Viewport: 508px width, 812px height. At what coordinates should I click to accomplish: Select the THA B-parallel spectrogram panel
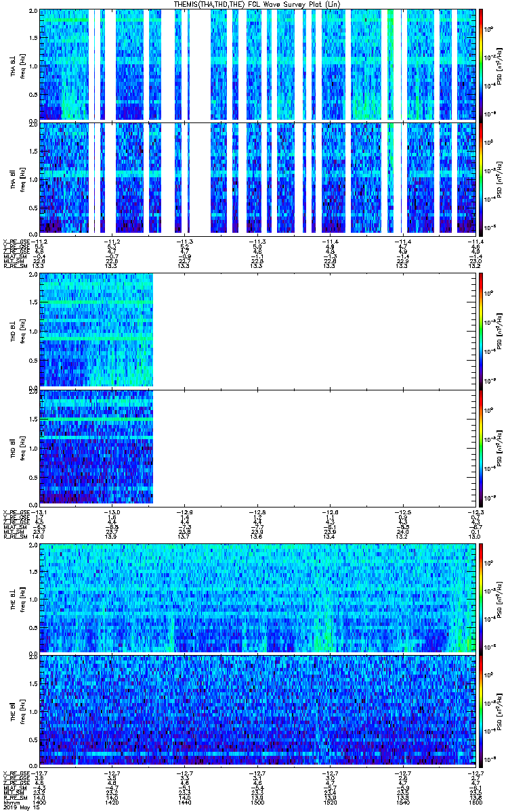(x=258, y=178)
